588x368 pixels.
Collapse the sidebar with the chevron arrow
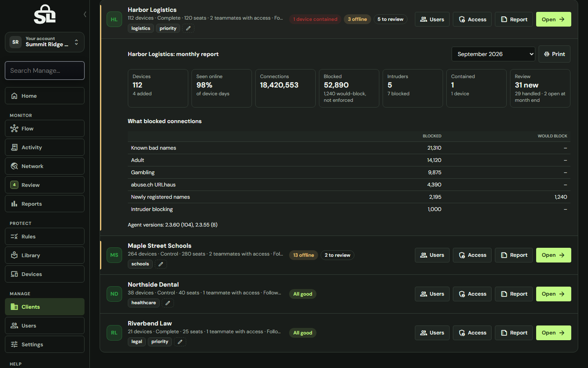pyautogui.click(x=85, y=14)
